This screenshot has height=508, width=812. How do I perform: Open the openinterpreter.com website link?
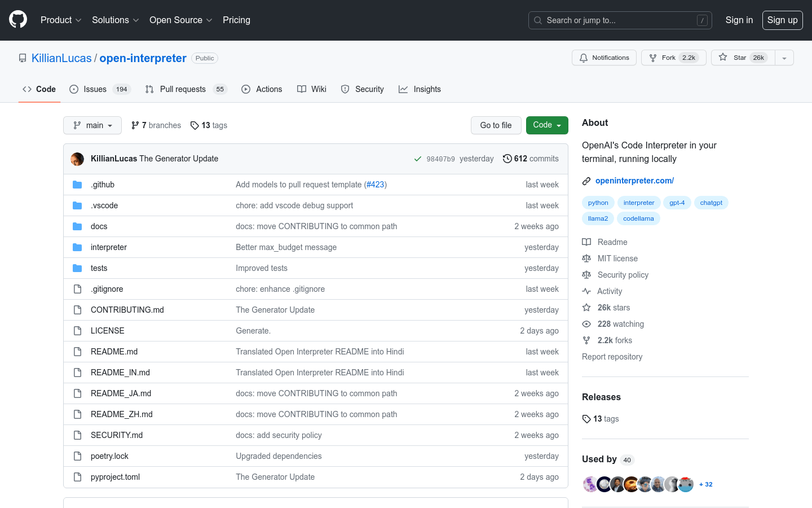pos(634,181)
